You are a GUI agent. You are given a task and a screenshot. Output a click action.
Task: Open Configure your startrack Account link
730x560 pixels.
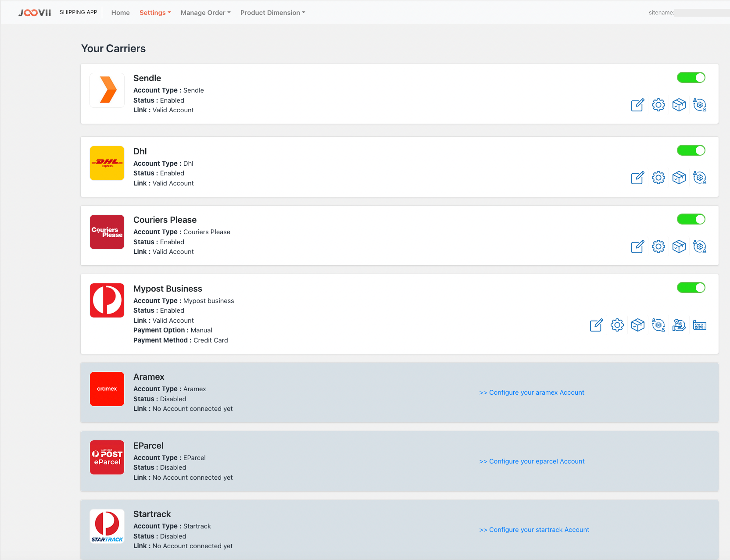[534, 530]
